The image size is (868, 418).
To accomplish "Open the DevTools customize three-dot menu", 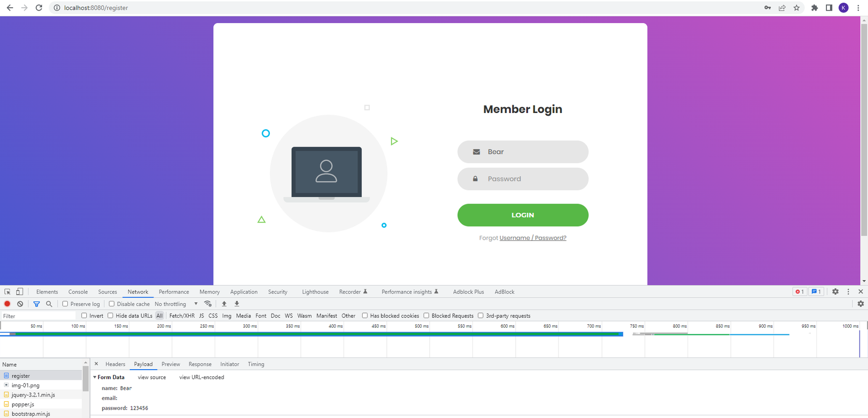I will tap(848, 292).
